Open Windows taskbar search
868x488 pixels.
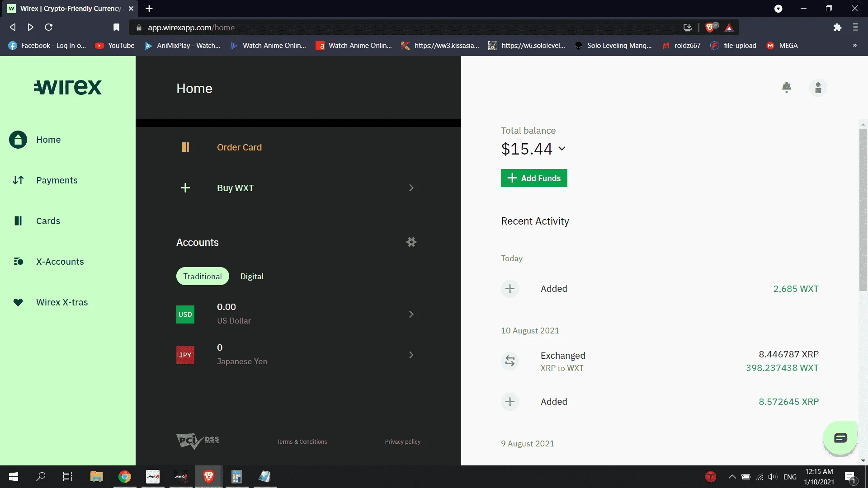point(41,477)
